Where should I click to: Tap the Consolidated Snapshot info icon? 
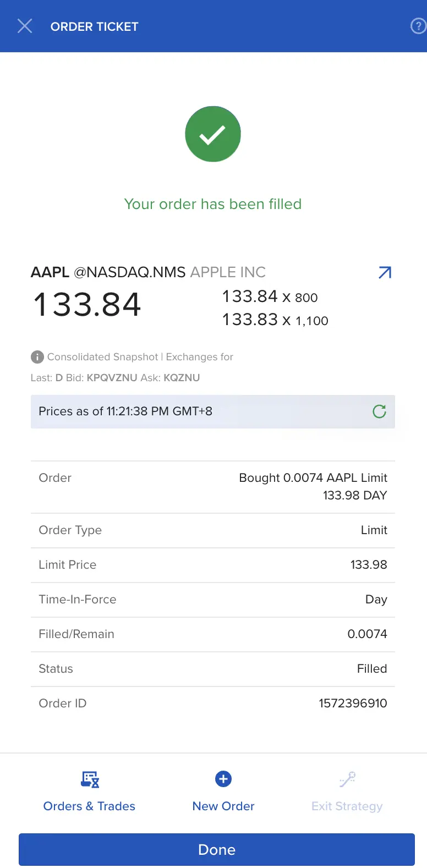tap(37, 357)
